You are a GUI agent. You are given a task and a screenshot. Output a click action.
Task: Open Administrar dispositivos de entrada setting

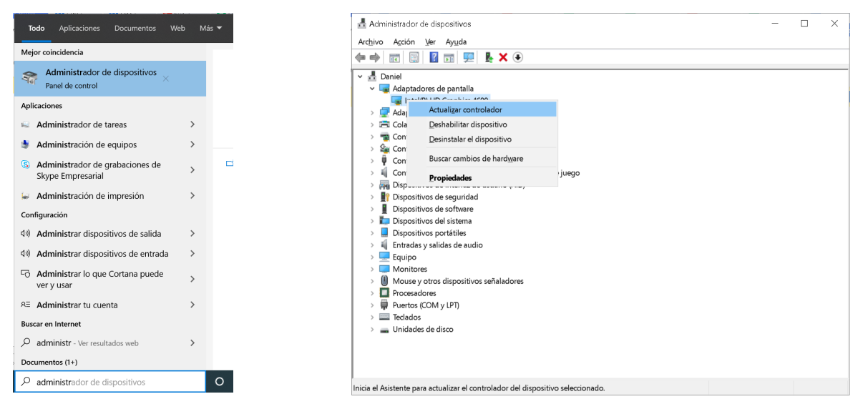tap(110, 254)
